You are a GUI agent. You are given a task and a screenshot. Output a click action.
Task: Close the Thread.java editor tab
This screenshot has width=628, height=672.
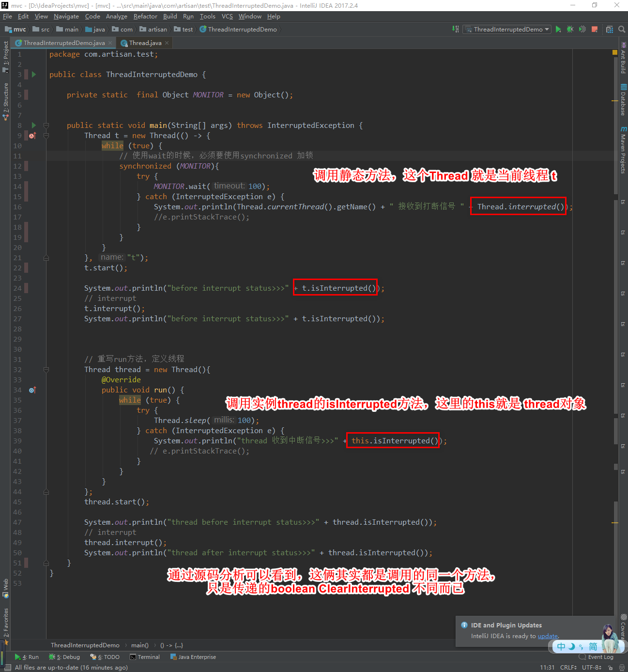tap(167, 43)
